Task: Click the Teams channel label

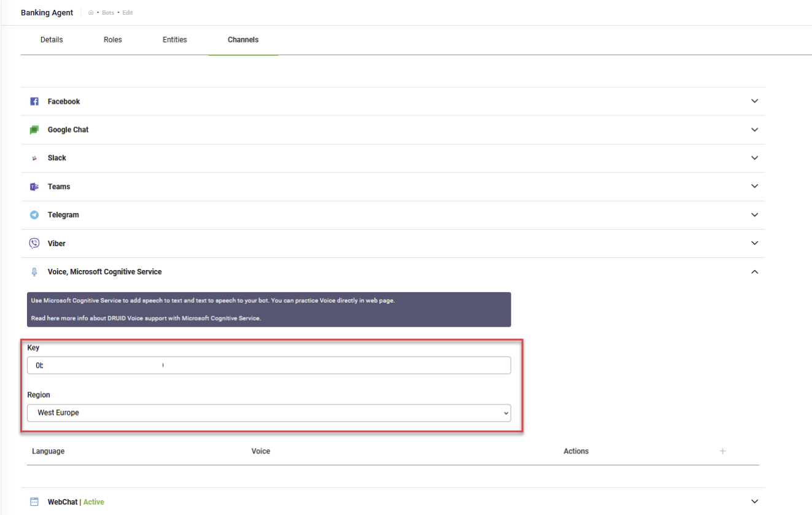Action: pos(59,187)
